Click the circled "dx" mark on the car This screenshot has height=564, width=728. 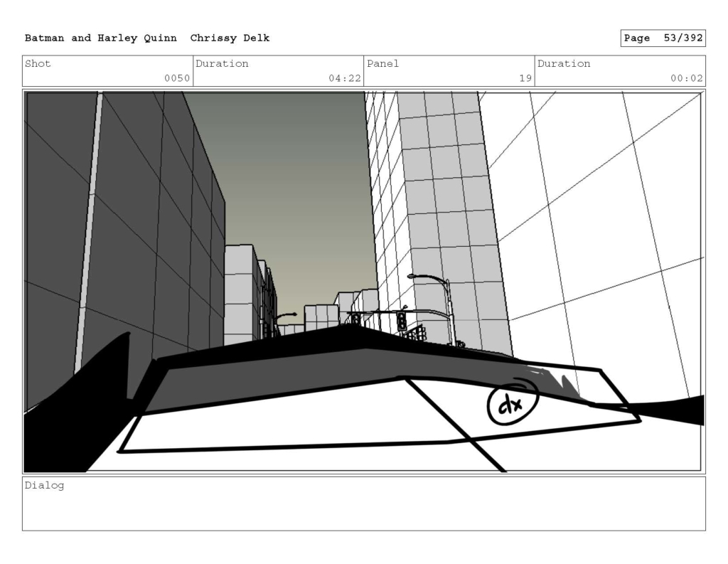coord(513,403)
